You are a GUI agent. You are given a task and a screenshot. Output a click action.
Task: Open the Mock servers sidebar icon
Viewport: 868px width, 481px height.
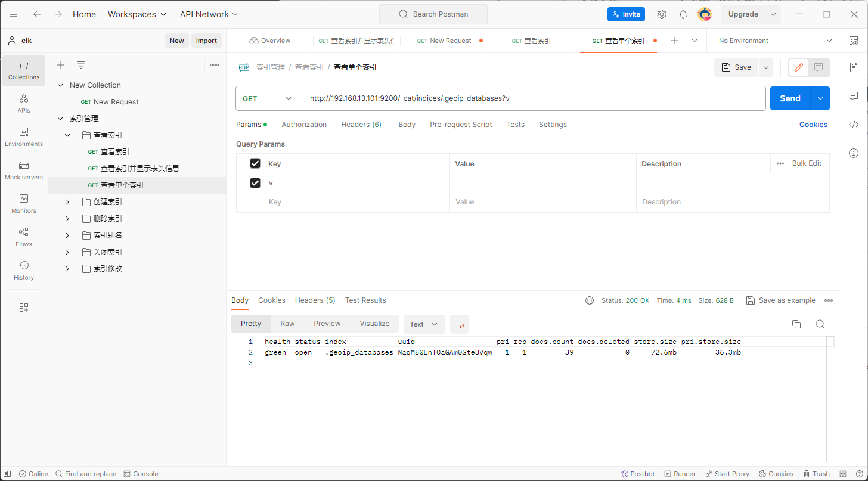24,170
